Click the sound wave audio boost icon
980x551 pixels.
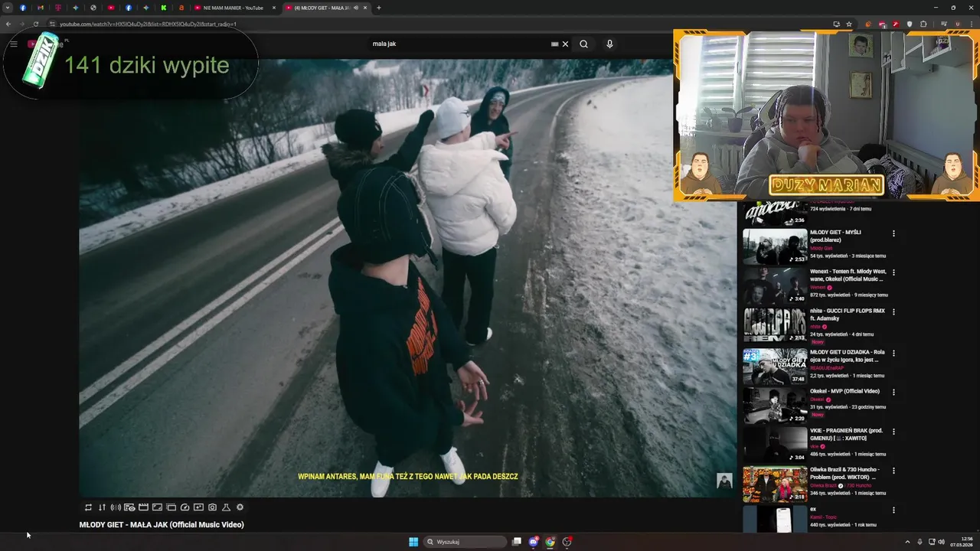click(116, 507)
